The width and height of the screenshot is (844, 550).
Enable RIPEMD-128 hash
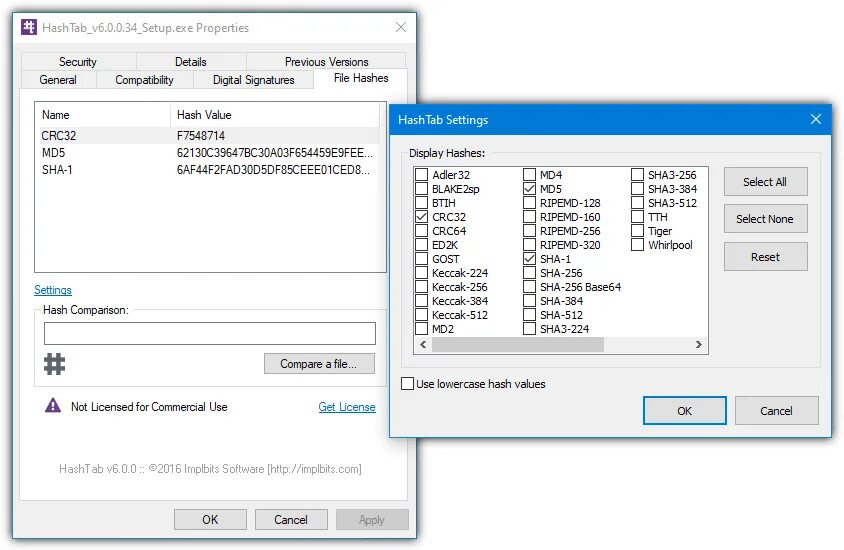tap(530, 202)
